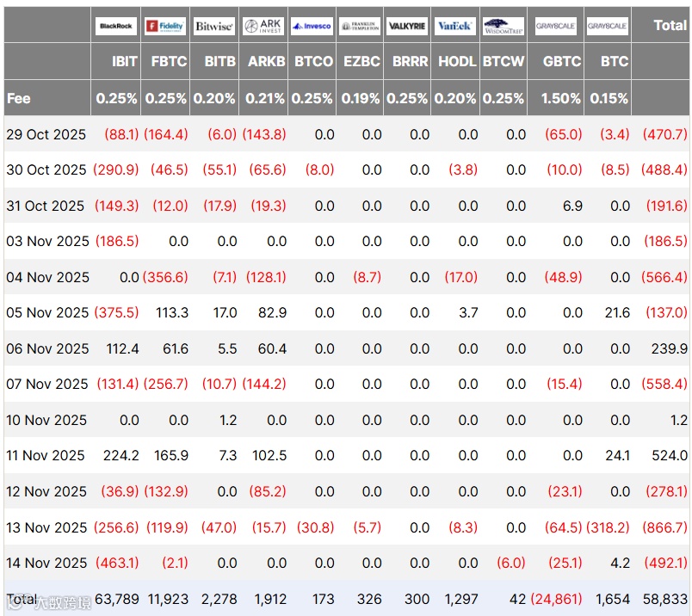Select the 06 Nov 2025 date row
The height and width of the screenshot is (616, 692).
[347, 348]
